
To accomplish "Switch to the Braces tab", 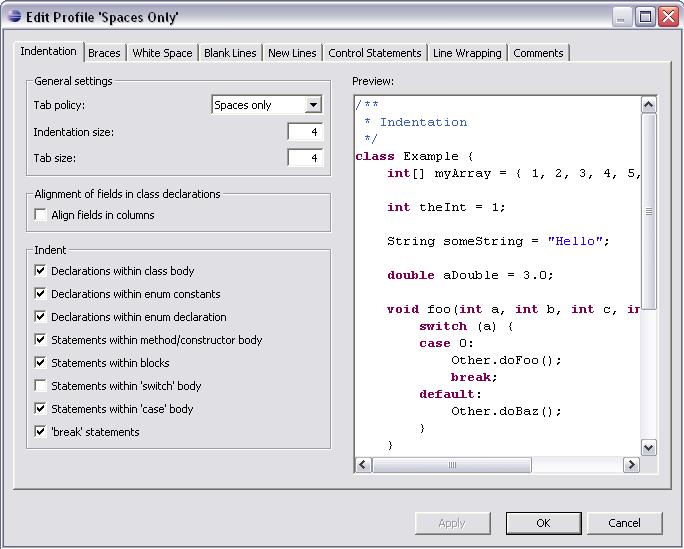I will tap(104, 53).
